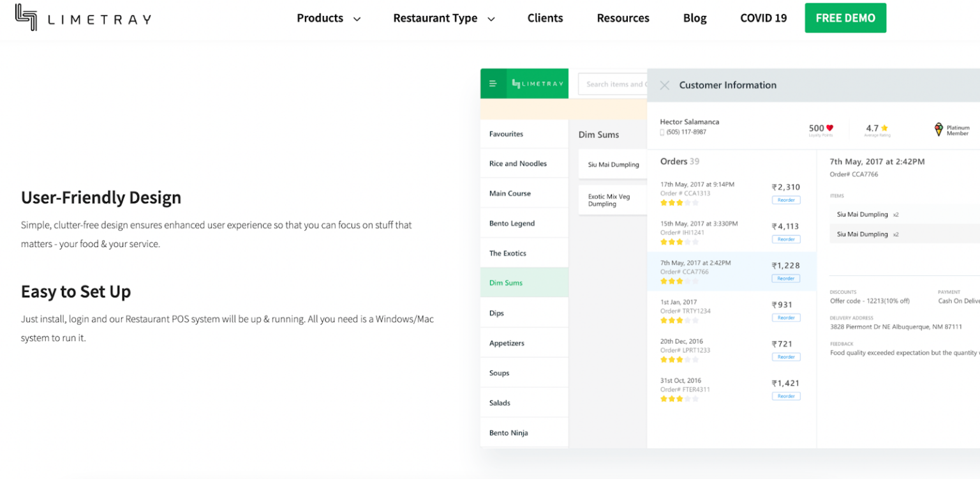Image resolution: width=980 pixels, height=479 pixels.
Task: Click the yellow average rating star
Action: [x=884, y=128]
